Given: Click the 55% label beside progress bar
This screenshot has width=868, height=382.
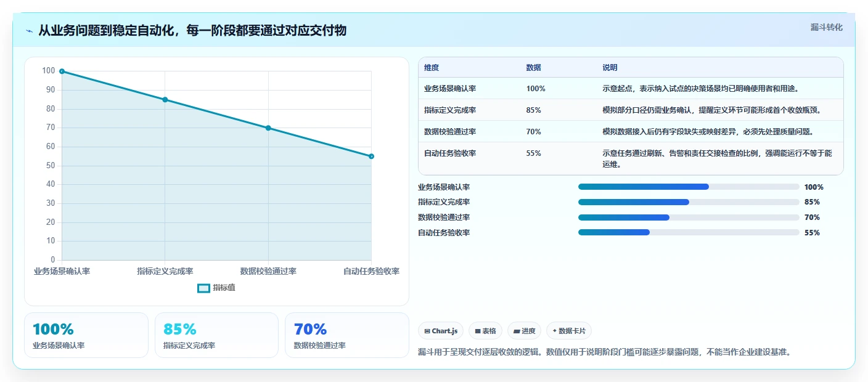Looking at the screenshot, I should tap(812, 233).
